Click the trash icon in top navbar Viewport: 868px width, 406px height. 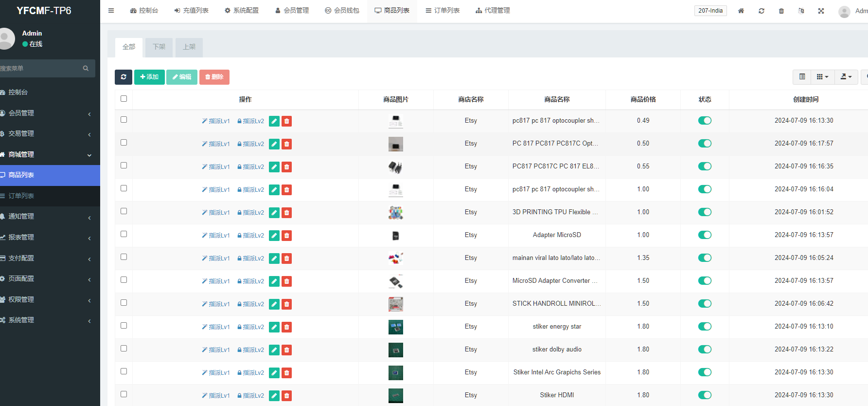[x=781, y=11]
